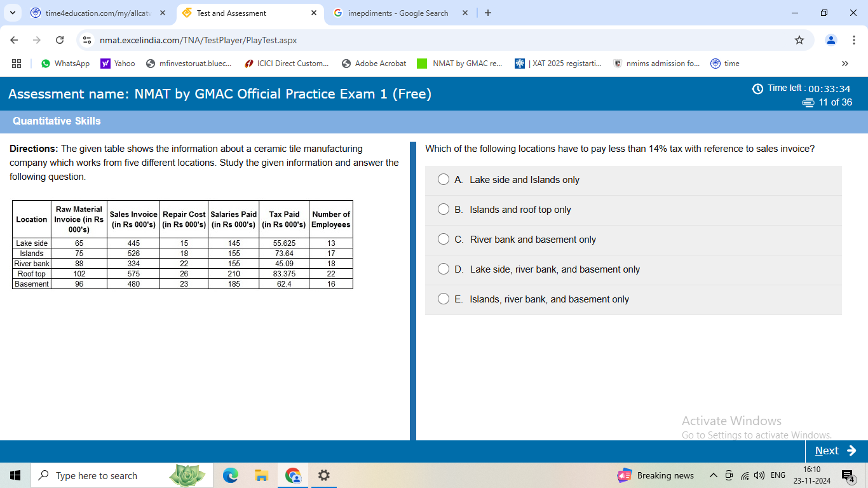Click the Roof top tax value 83.375

click(284, 274)
